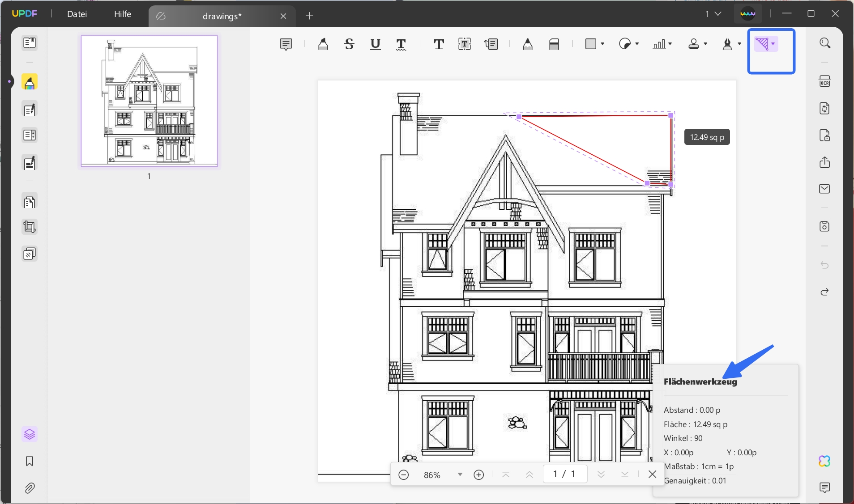This screenshot has width=854, height=504.
Task: Open the UPDF AI assistant
Action: [x=824, y=461]
